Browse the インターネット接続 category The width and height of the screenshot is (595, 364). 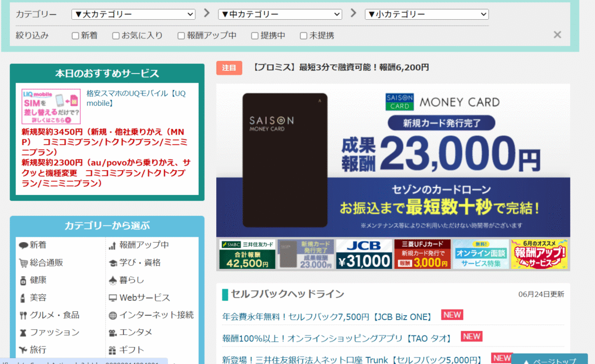click(x=157, y=315)
